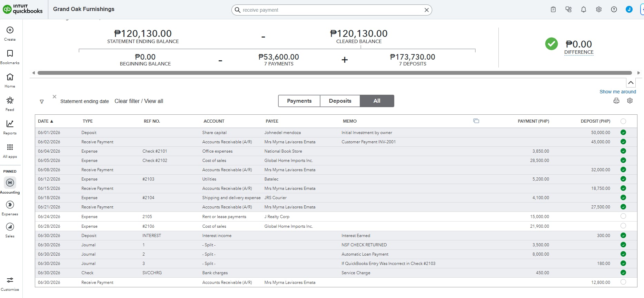Image resolution: width=644 pixels, height=298 pixels.
Task: Open Bookmarks in the sidebar
Action: click(x=10, y=57)
